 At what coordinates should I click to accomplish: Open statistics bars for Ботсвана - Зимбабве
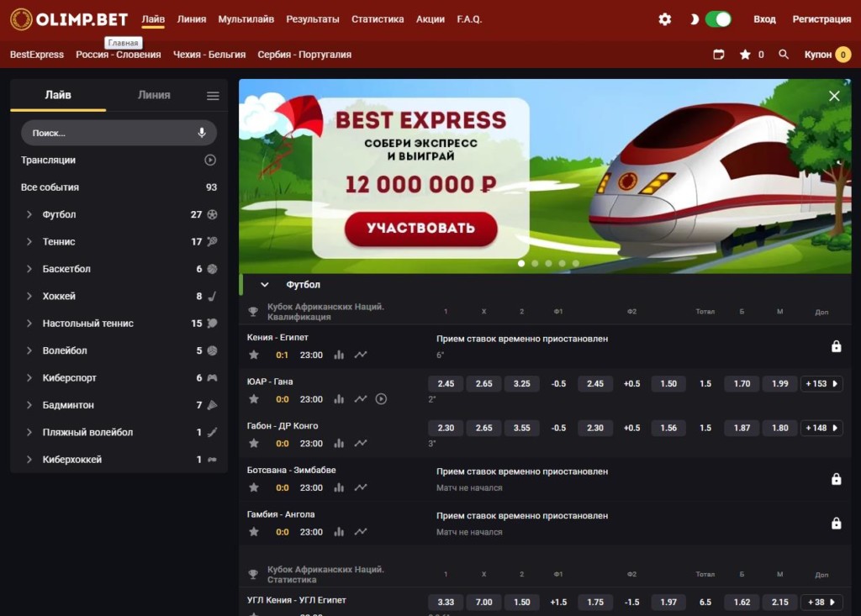tap(339, 487)
